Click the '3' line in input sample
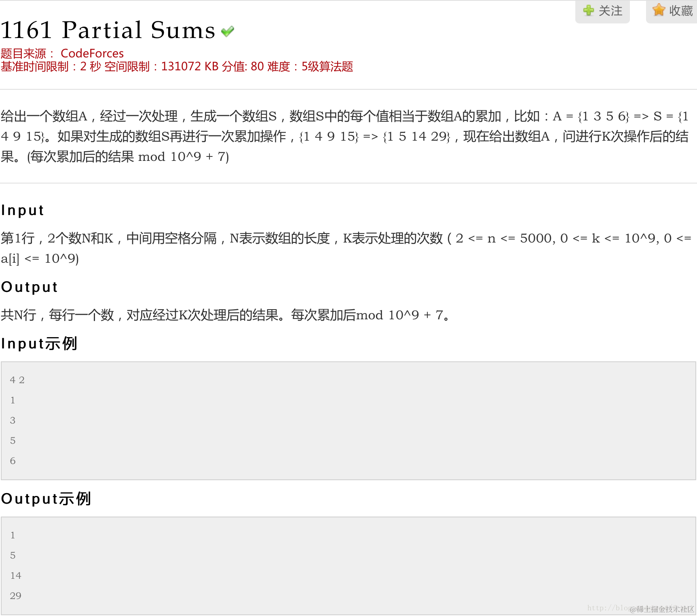697x616 pixels. tap(13, 420)
